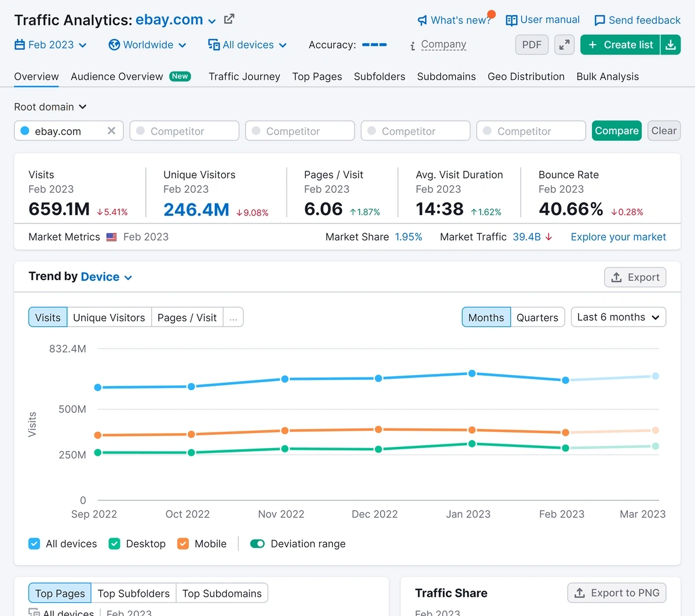Open the Last 6 months dropdown
The height and width of the screenshot is (616, 695).
point(619,317)
